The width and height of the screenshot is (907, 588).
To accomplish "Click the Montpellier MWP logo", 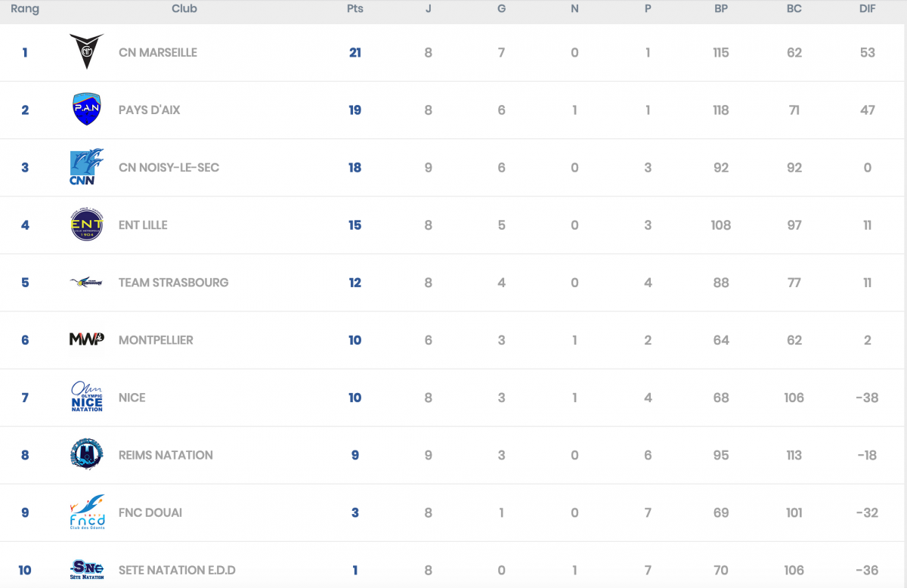I will 86,339.
